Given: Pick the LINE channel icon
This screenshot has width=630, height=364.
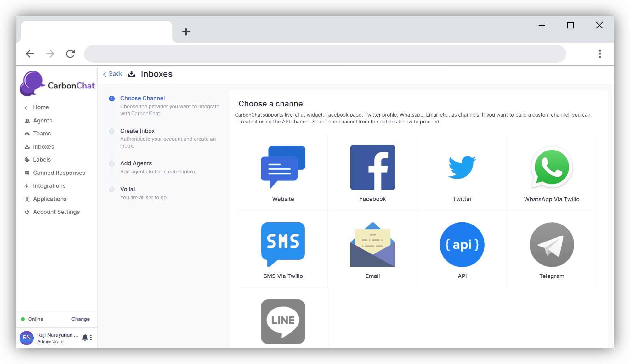Looking at the screenshot, I should 283,321.
